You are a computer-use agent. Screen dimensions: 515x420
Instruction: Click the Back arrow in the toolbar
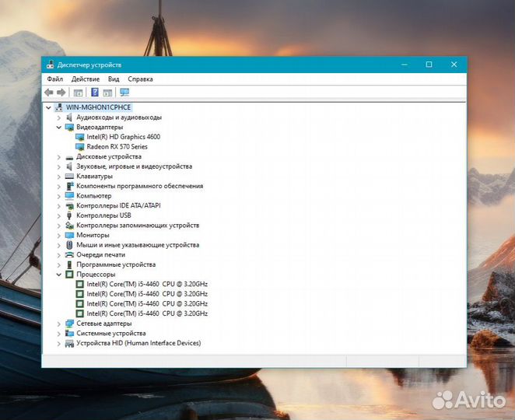49,93
